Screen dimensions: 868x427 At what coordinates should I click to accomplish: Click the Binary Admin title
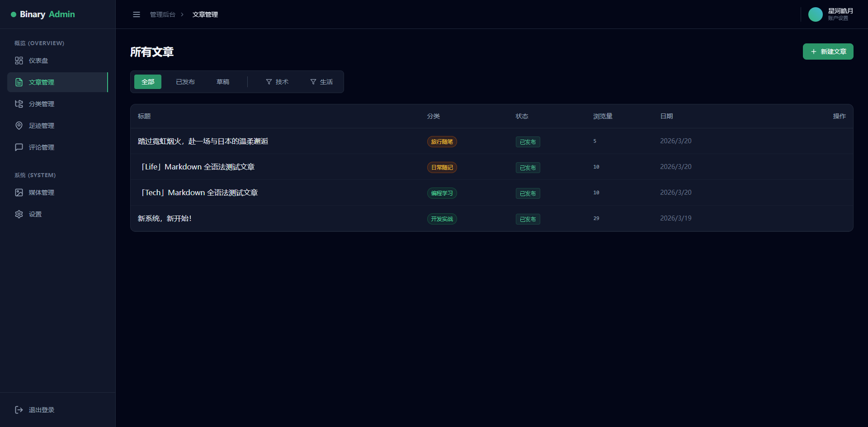47,14
